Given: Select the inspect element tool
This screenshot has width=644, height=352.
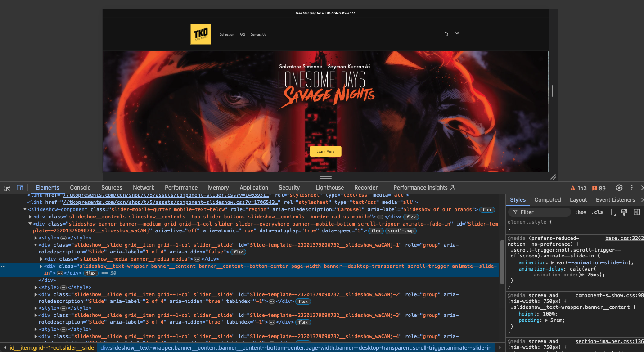Looking at the screenshot, I should coord(6,187).
